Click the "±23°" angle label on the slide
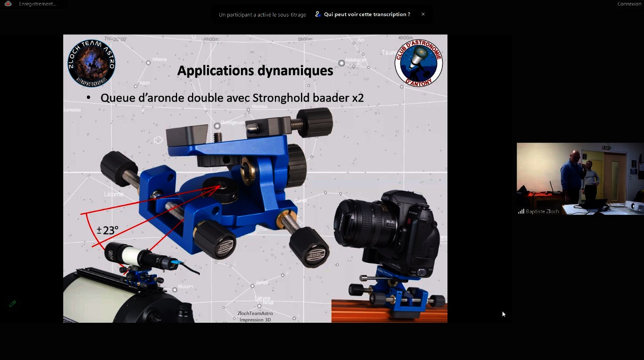 coord(108,230)
